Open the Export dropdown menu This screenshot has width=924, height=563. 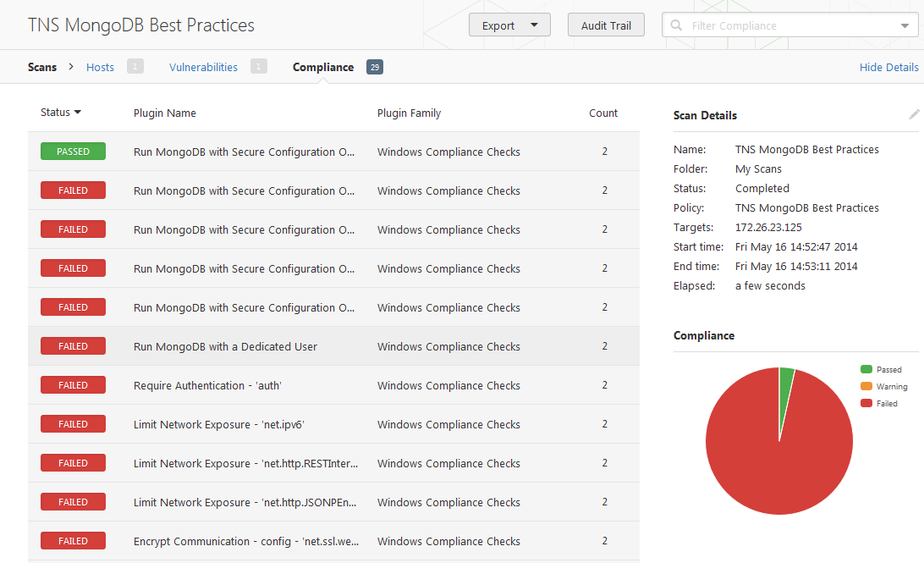click(509, 25)
